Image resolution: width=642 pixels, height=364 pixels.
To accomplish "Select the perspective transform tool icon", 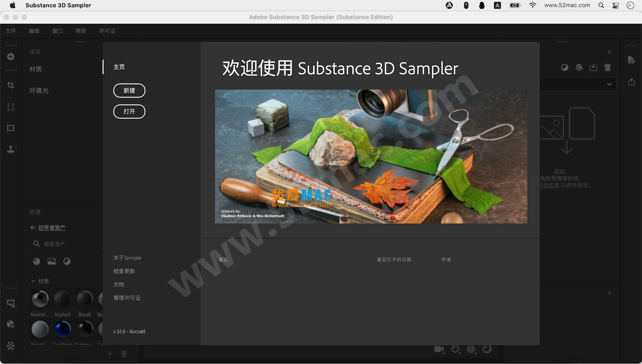I will tap(11, 107).
